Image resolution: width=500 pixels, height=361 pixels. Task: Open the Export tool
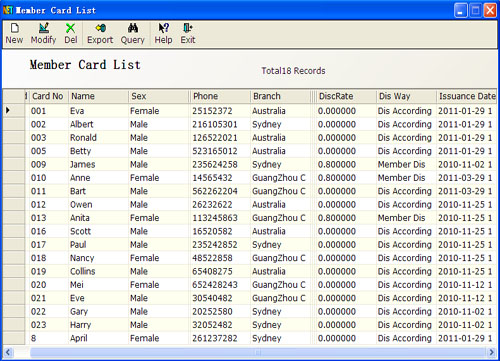pos(100,33)
